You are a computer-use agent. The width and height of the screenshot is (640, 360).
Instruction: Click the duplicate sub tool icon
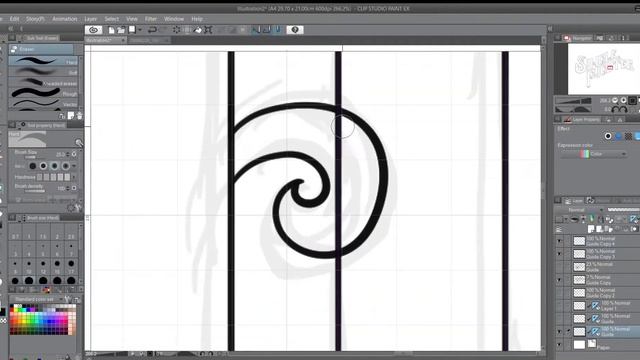click(x=71, y=116)
